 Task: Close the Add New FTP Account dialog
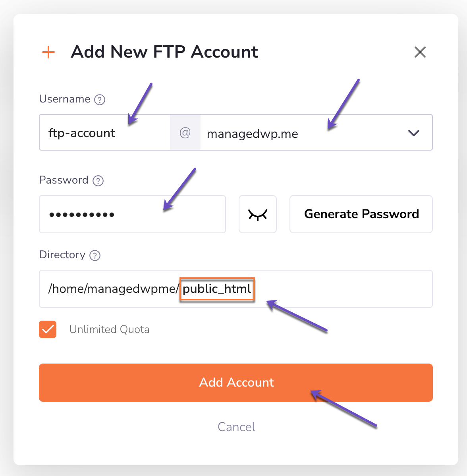[420, 52]
